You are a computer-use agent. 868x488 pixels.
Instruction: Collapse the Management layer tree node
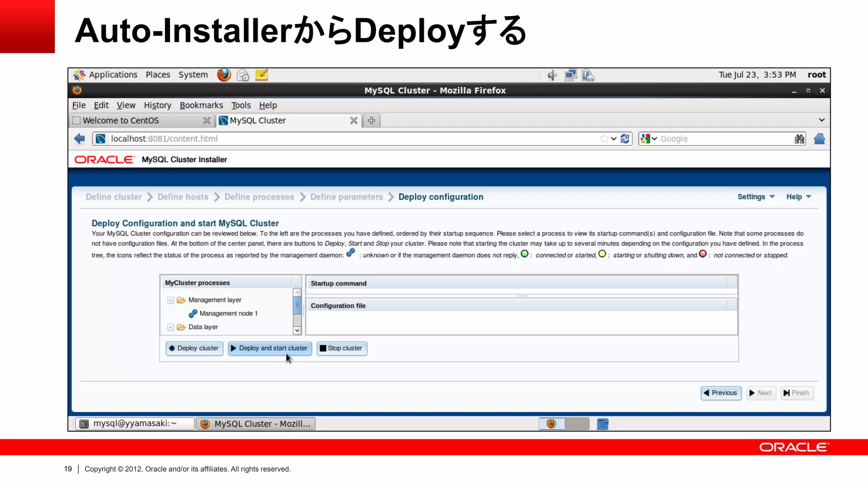coord(170,300)
